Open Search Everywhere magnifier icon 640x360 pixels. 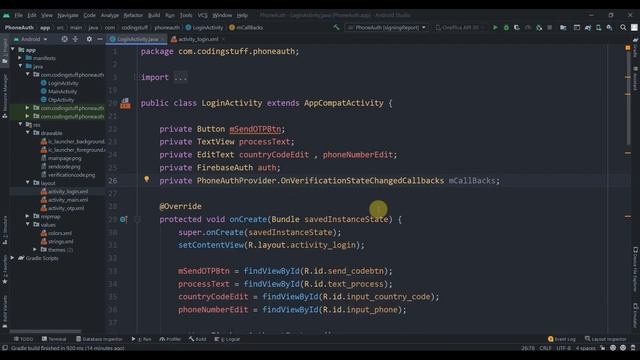623,27
